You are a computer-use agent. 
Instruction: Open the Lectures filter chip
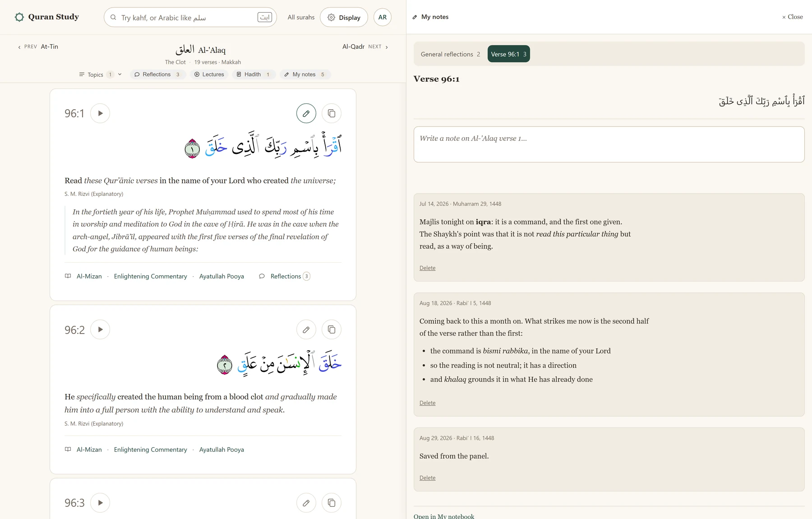click(x=209, y=74)
